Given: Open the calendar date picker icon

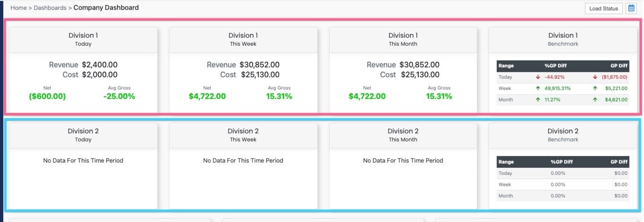Looking at the screenshot, I should [x=631, y=8].
